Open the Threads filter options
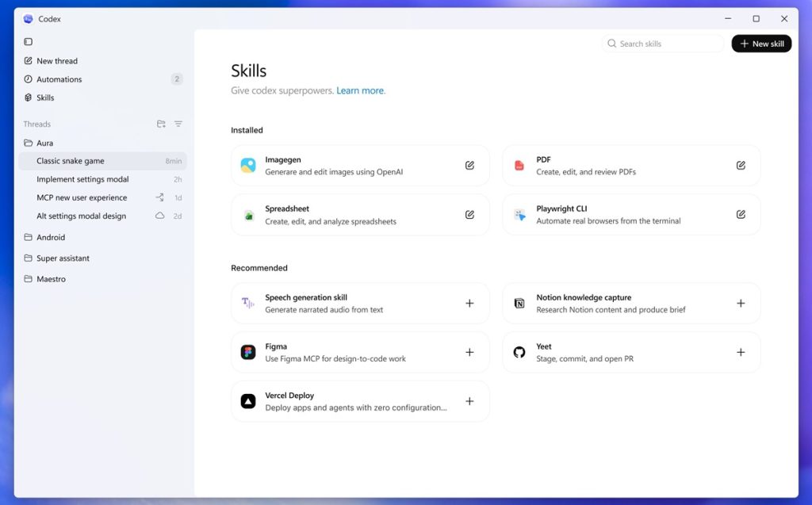 [178, 124]
